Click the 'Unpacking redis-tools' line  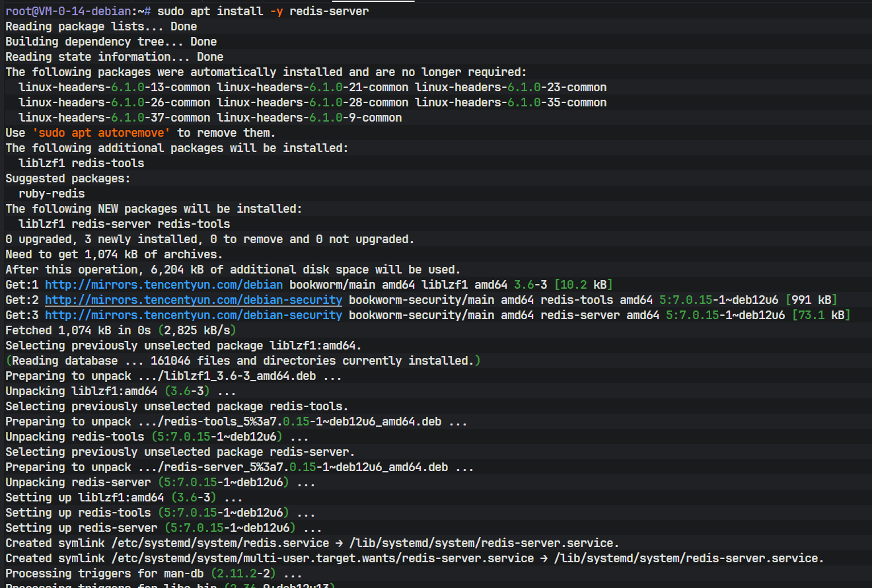click(x=157, y=437)
